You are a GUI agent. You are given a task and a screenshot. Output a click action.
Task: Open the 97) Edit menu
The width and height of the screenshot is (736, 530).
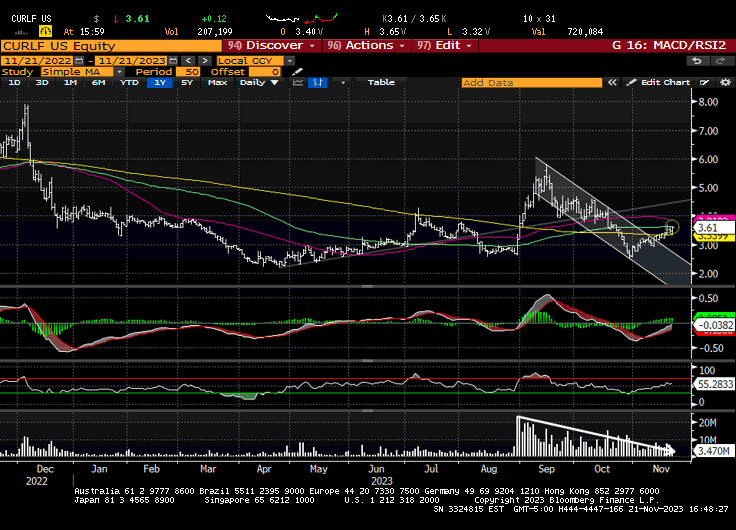[445, 46]
